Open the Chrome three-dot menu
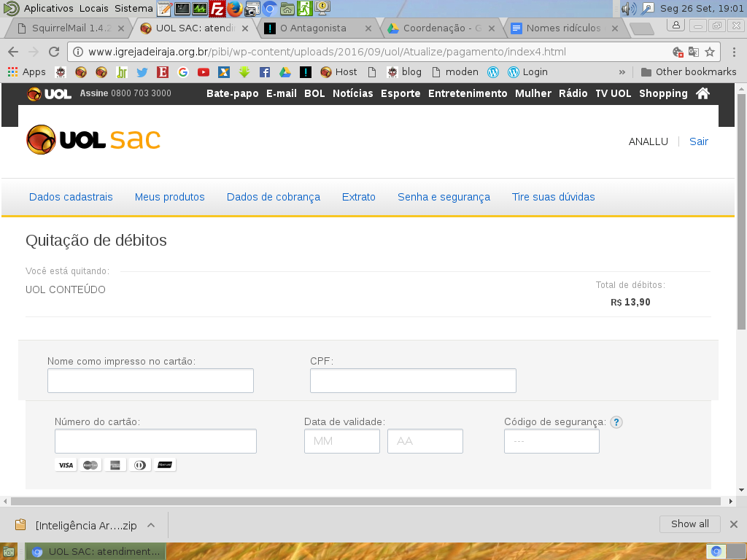Viewport: 747px width, 560px height. [734, 52]
